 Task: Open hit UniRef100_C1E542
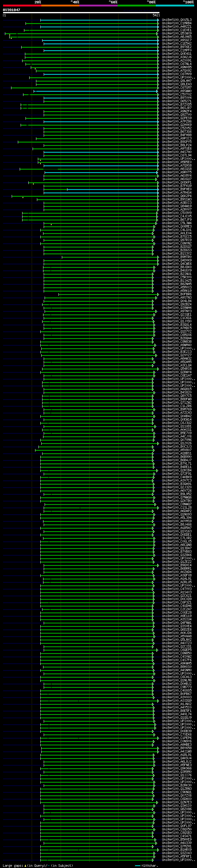pos(176,43)
